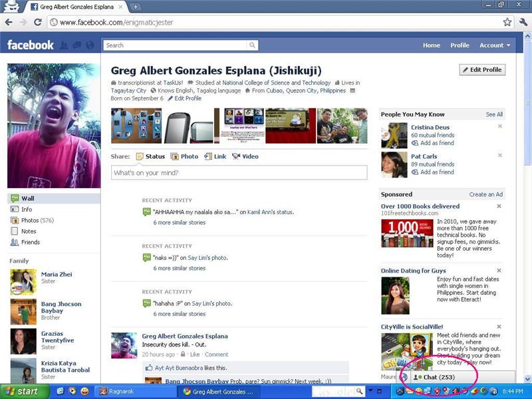This screenshot has width=532, height=399.
Task: Share a video using the Video icon
Action: click(x=243, y=156)
